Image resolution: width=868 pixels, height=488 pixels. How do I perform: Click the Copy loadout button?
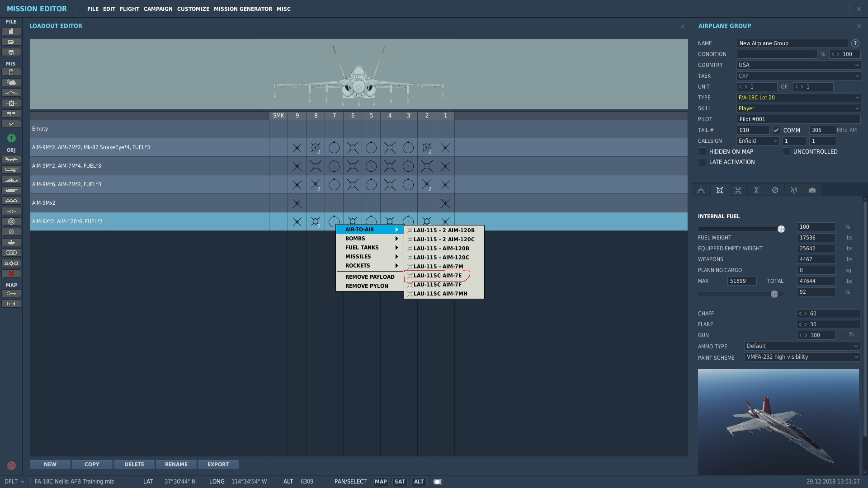[92, 465]
